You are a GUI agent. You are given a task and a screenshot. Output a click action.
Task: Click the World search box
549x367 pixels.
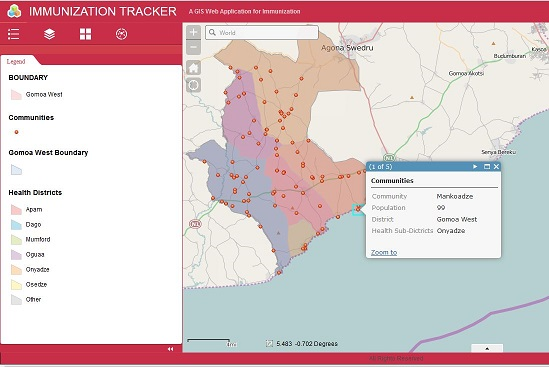coord(262,33)
